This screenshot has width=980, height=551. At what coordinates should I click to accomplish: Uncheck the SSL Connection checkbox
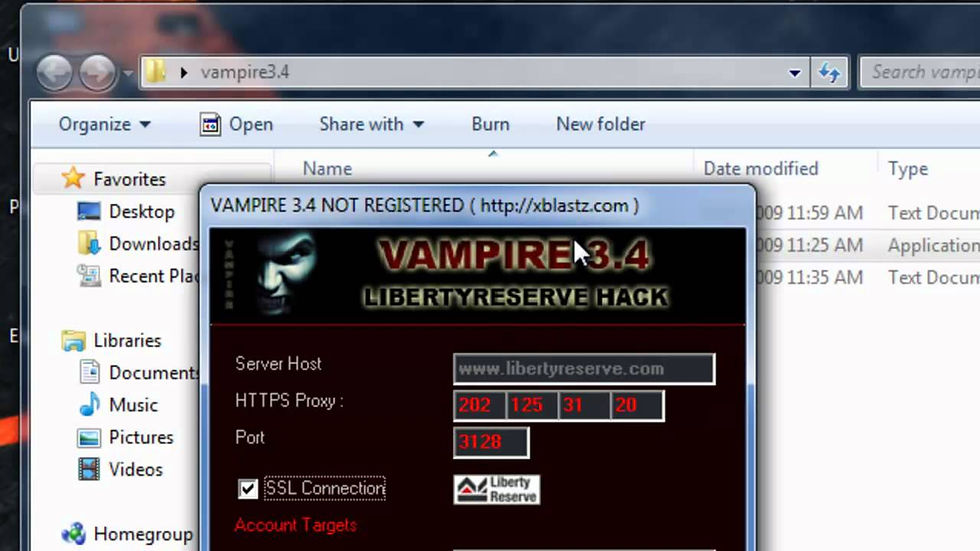pos(248,489)
